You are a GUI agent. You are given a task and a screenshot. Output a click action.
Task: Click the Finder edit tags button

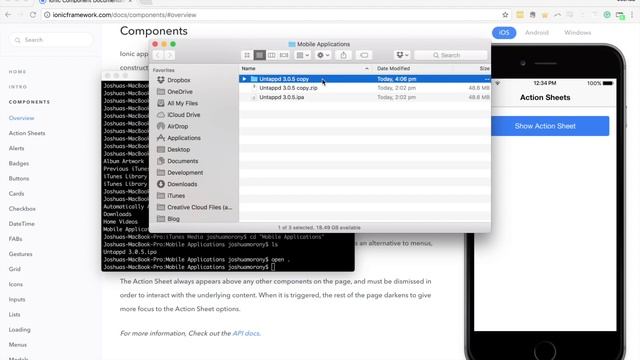pyautogui.click(x=364, y=55)
